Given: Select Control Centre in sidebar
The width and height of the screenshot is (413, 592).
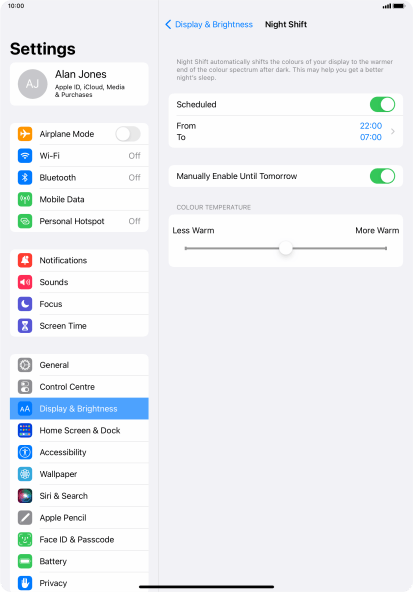Looking at the screenshot, I should (x=79, y=387).
